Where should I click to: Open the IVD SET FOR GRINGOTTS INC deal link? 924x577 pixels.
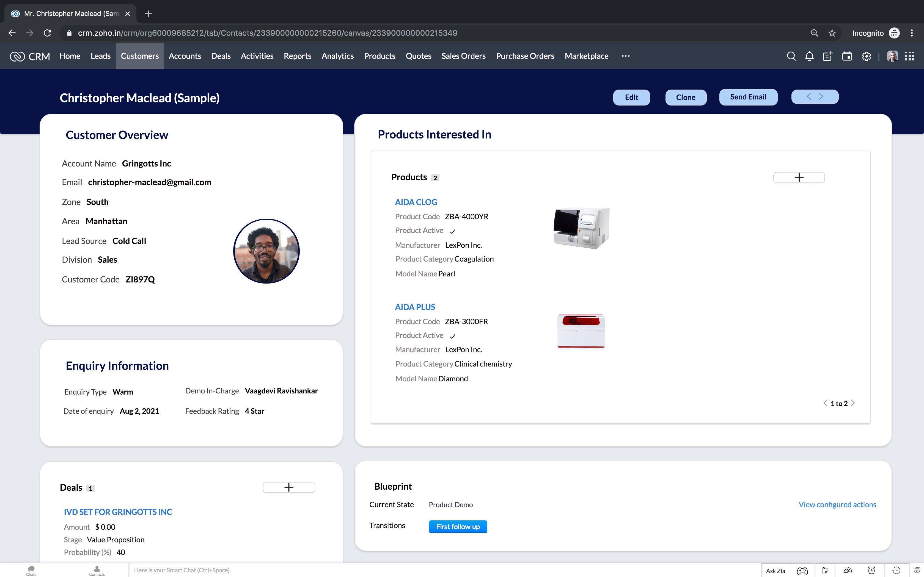pyautogui.click(x=118, y=512)
